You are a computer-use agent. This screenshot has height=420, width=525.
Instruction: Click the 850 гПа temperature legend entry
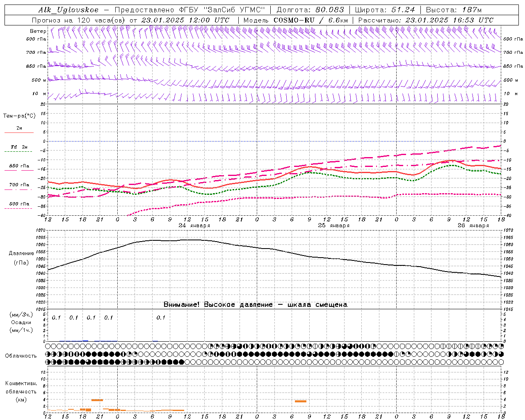tap(19, 166)
